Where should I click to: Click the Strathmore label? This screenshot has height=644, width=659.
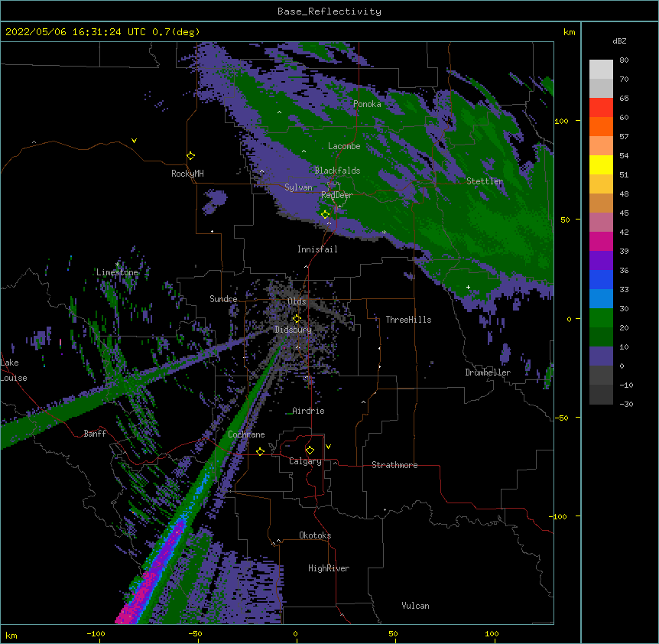point(394,465)
